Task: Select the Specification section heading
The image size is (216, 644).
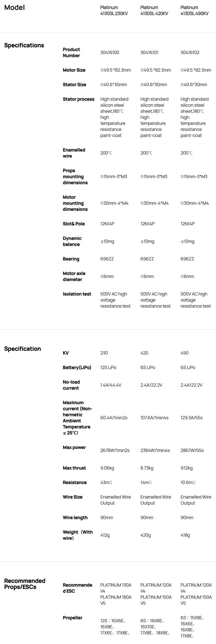Action: click(x=22, y=349)
